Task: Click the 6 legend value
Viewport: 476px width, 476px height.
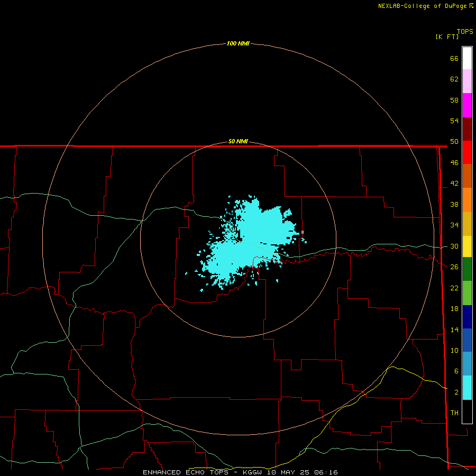Action: (x=456, y=371)
